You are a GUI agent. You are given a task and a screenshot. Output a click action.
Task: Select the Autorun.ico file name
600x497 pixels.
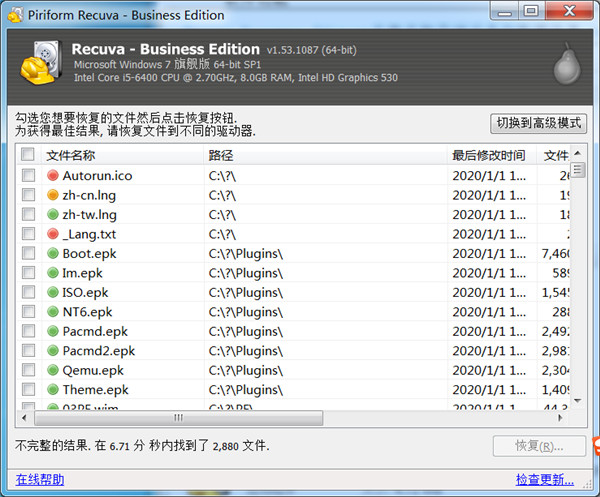tap(97, 176)
